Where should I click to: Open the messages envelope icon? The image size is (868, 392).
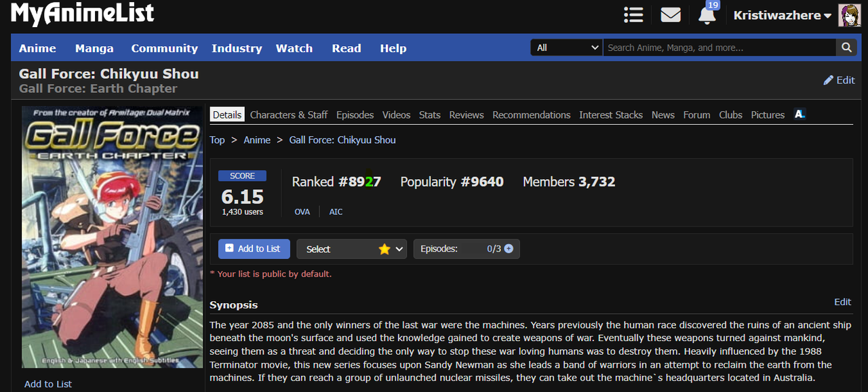click(x=671, y=15)
